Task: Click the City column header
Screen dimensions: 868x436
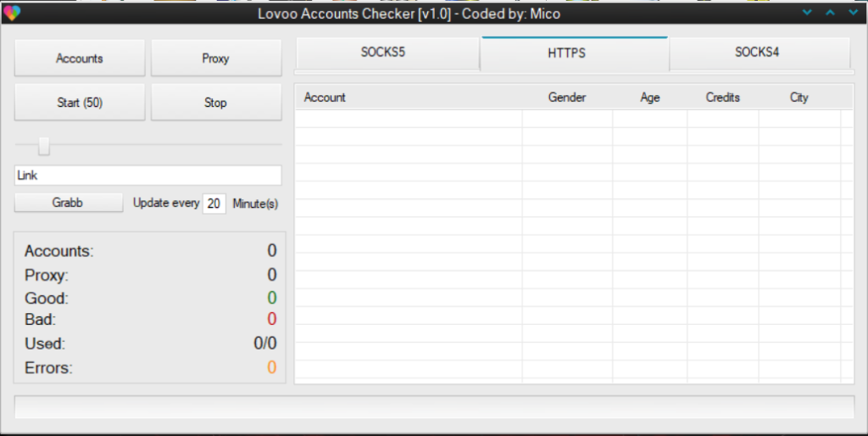Action: click(x=798, y=97)
